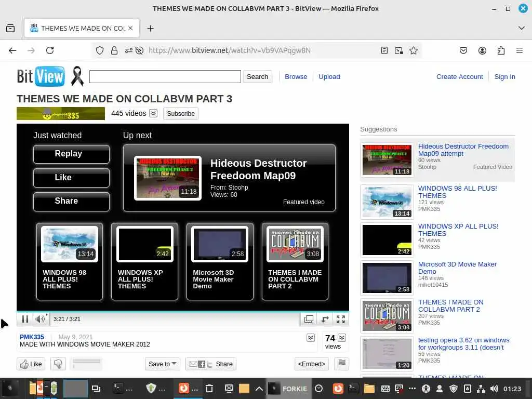This screenshot has width=532, height=399.
Task: Open the tracking protection shield icon
Action: click(x=99, y=50)
